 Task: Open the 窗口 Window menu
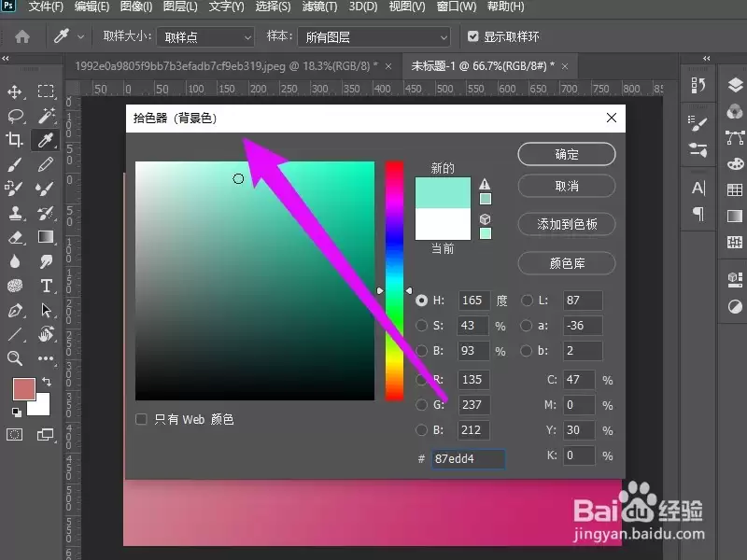(x=457, y=7)
